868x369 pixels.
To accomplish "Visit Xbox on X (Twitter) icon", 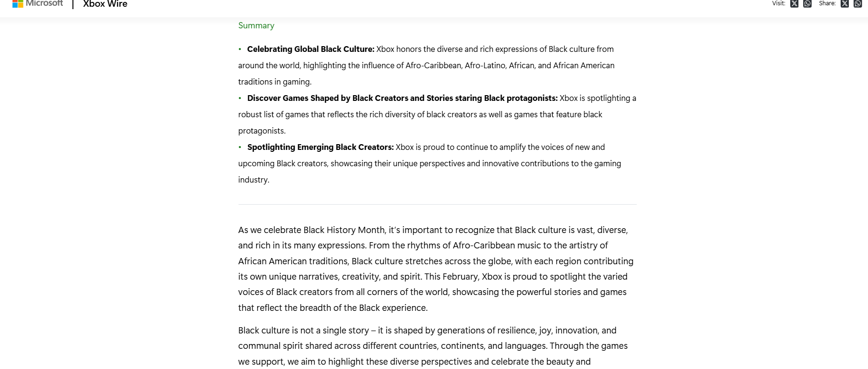I will click(795, 4).
